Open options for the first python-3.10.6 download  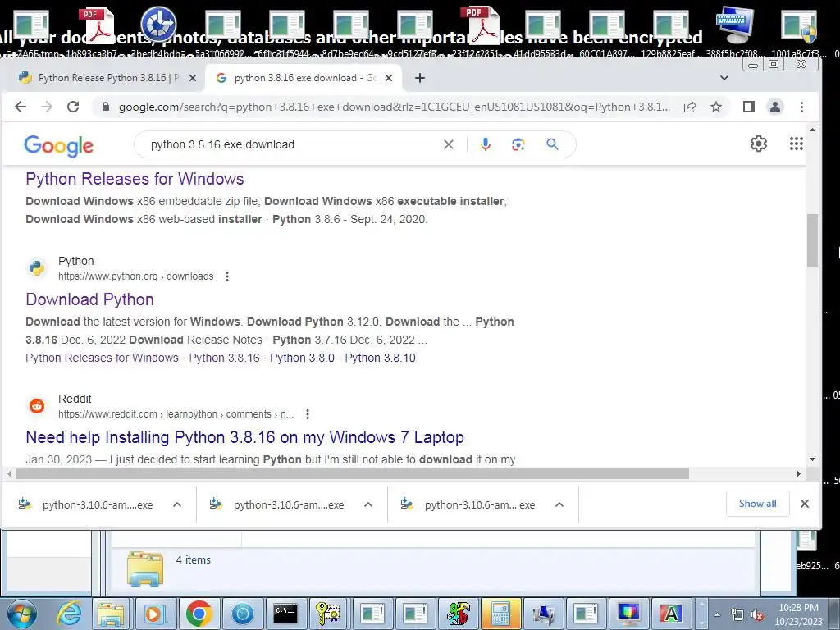(177, 504)
